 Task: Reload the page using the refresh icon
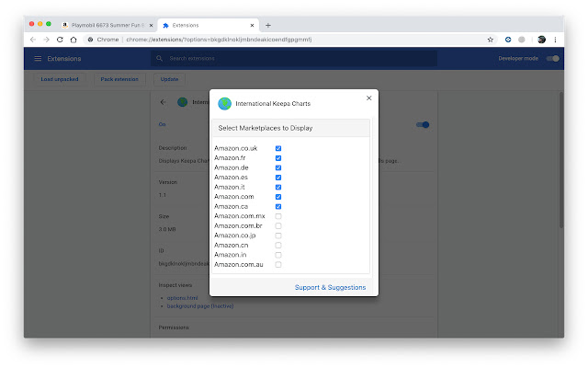click(61, 40)
